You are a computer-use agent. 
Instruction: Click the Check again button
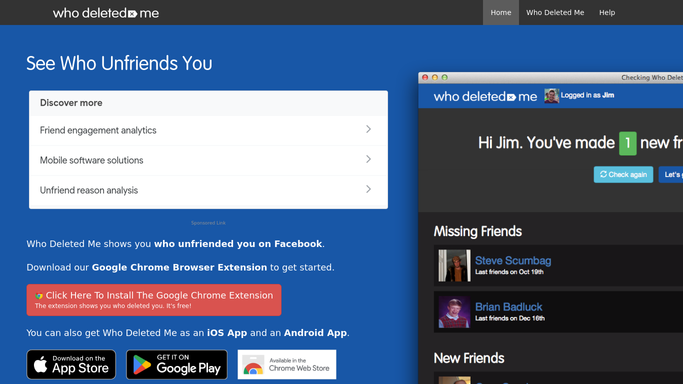coord(623,175)
